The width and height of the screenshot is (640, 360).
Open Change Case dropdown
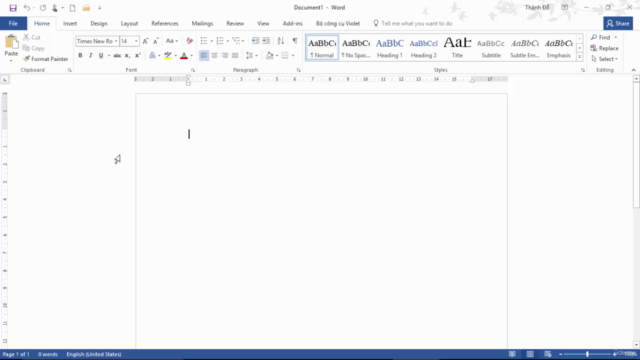tap(171, 41)
